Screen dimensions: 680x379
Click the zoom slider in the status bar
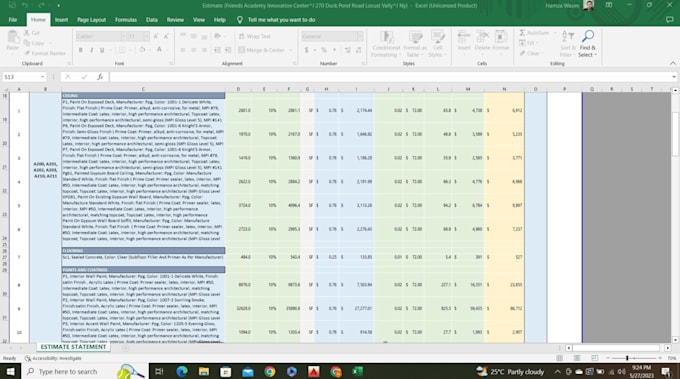pos(633,358)
